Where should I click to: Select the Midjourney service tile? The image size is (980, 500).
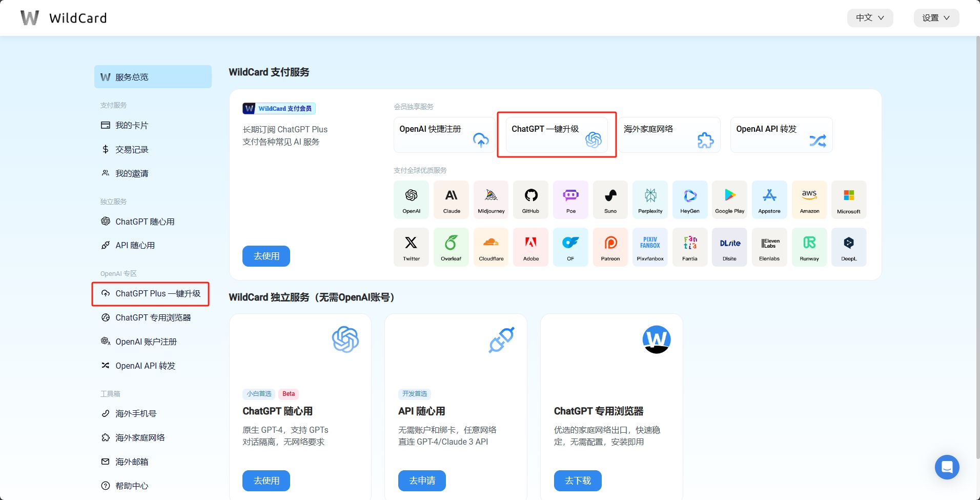tap(491, 199)
